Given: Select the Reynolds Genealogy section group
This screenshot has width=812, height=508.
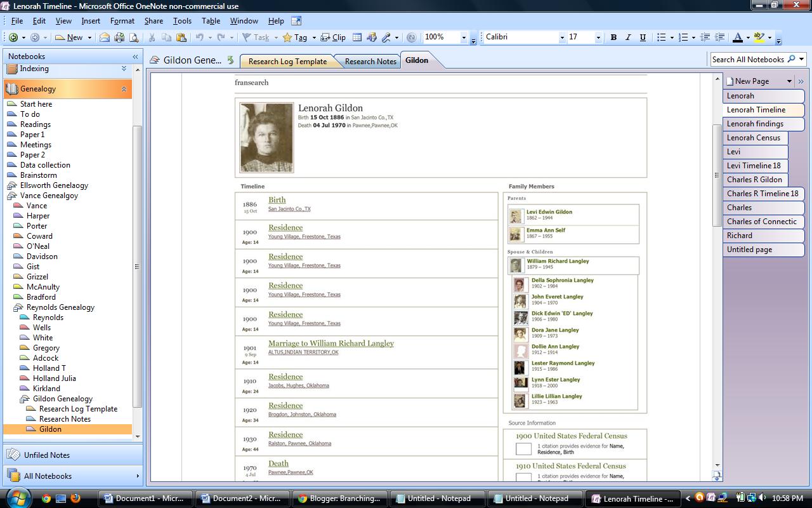Looking at the screenshot, I should pos(60,307).
